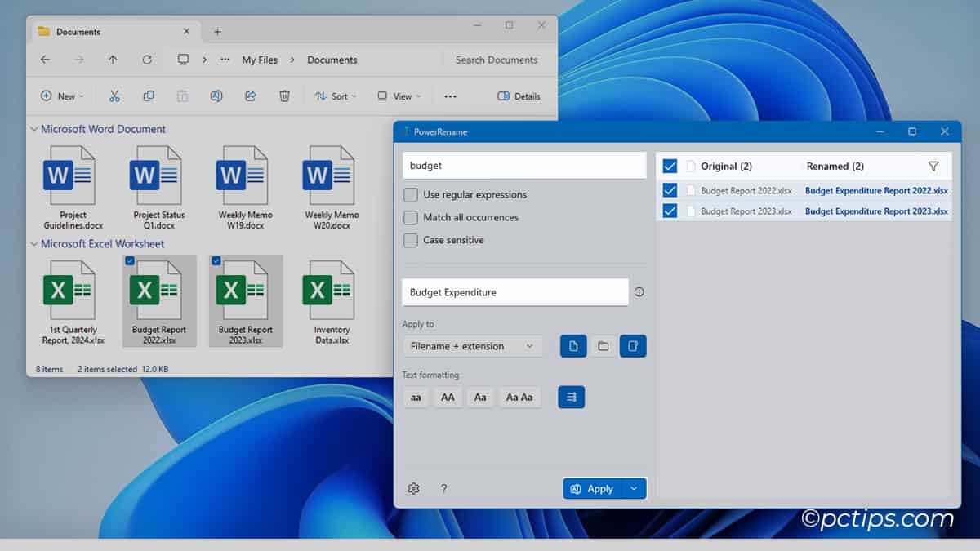Open the Sort dropdown in File Explorer

click(336, 96)
